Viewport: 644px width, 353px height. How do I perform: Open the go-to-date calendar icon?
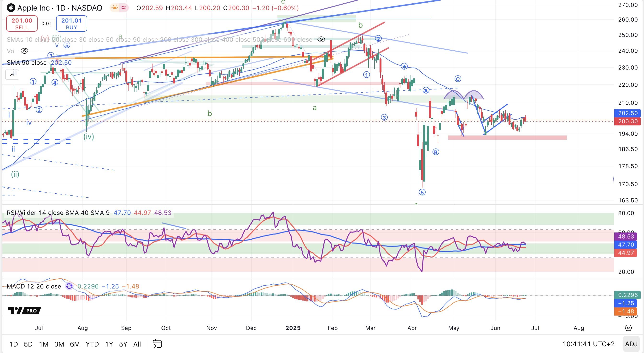[x=157, y=344]
